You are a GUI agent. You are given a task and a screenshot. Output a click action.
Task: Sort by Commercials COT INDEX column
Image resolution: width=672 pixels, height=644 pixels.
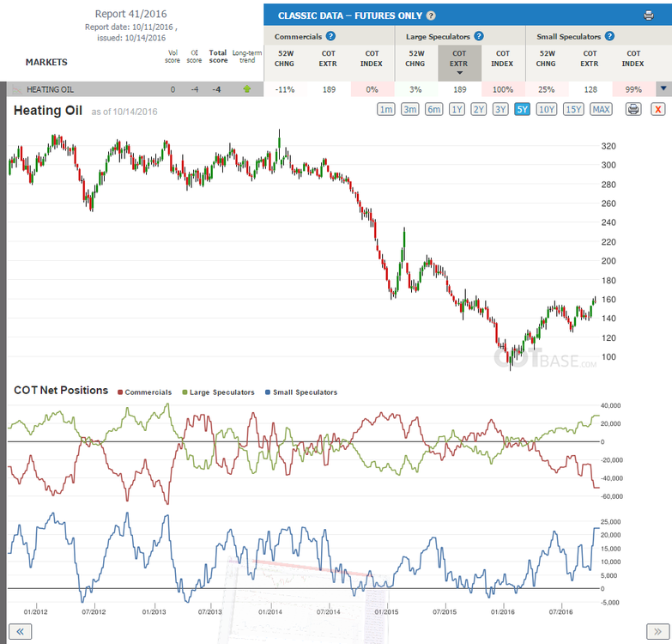point(372,58)
